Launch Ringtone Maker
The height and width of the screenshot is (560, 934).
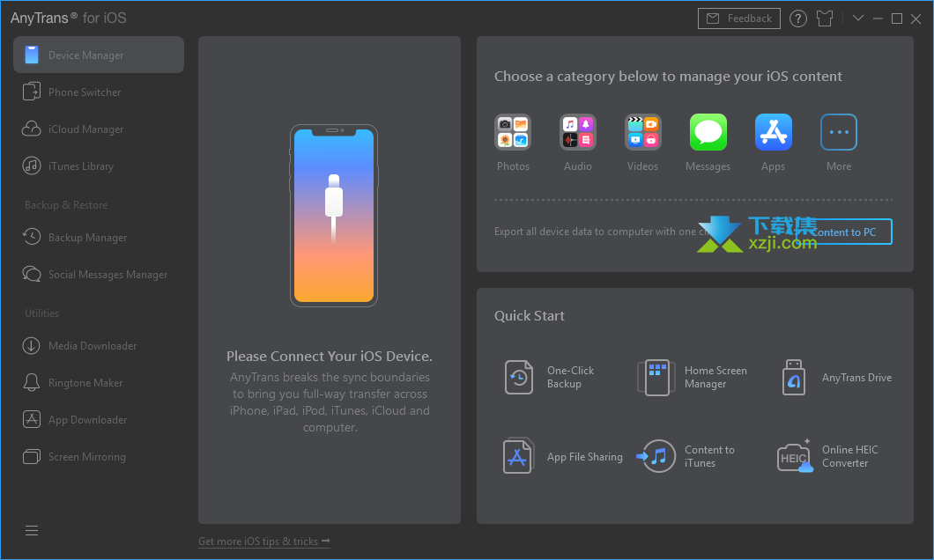point(99,383)
